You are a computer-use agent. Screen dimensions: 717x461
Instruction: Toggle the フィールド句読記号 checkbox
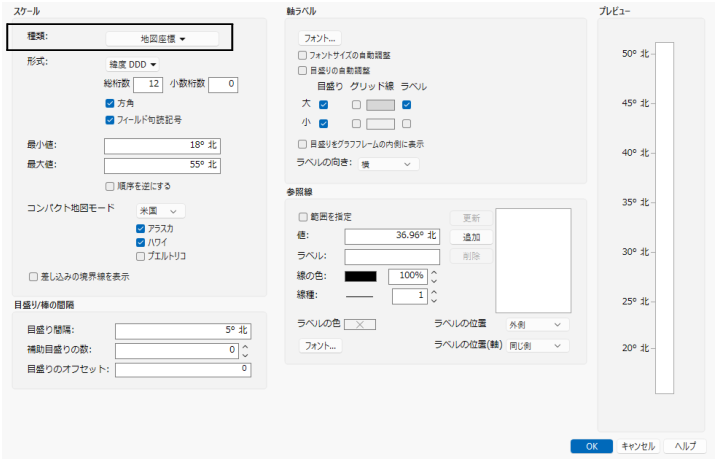point(110,120)
